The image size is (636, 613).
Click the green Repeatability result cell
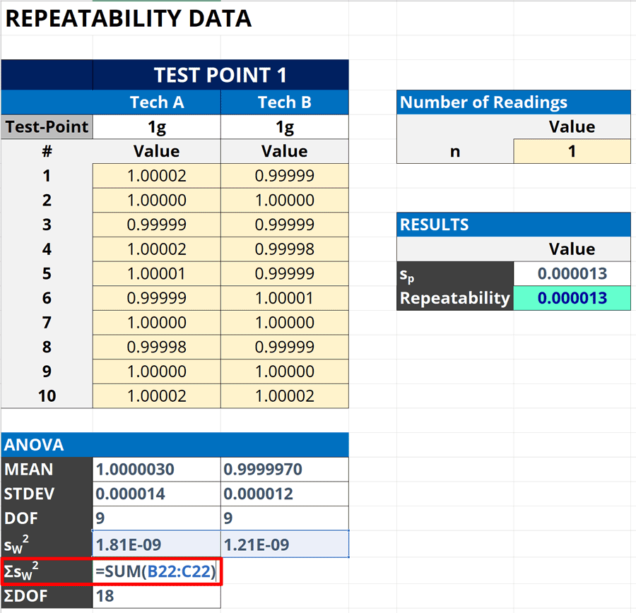(x=572, y=298)
